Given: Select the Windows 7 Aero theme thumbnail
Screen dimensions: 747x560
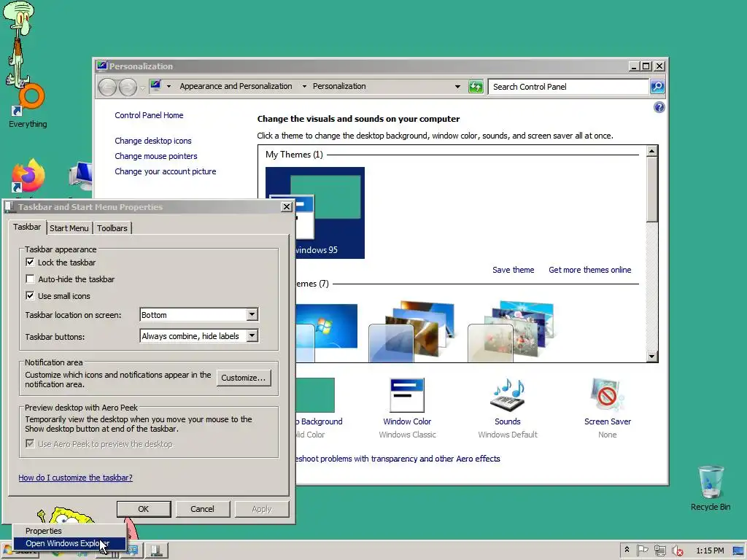Looking at the screenshot, I should (x=327, y=332).
